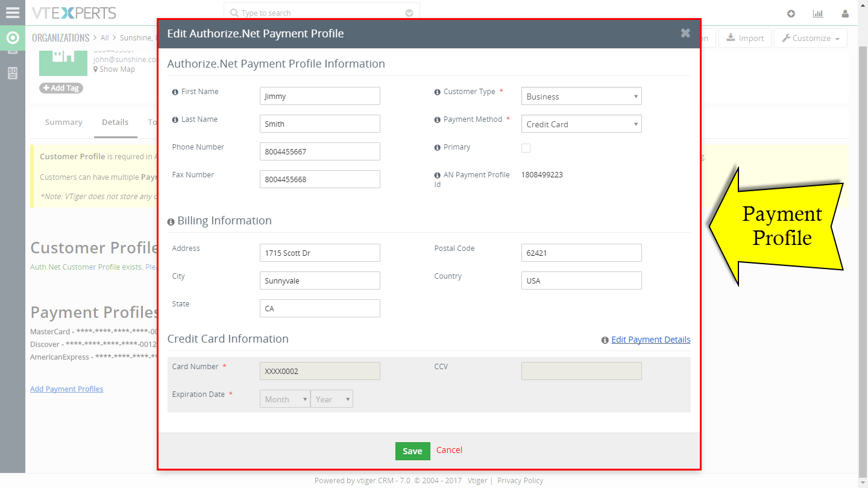Enable the Primary payment profile checkbox
This screenshot has height=488, width=868.
pyautogui.click(x=526, y=148)
